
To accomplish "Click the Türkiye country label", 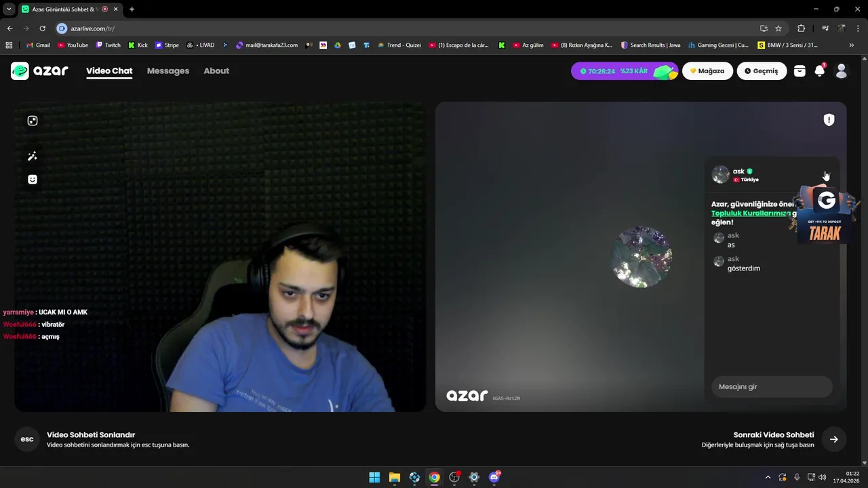I will coord(749,180).
